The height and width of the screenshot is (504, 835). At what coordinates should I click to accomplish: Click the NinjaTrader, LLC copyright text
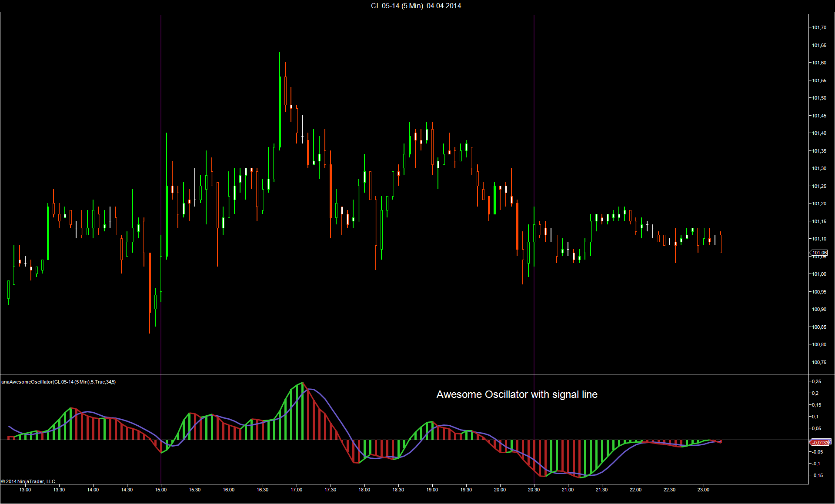28,481
